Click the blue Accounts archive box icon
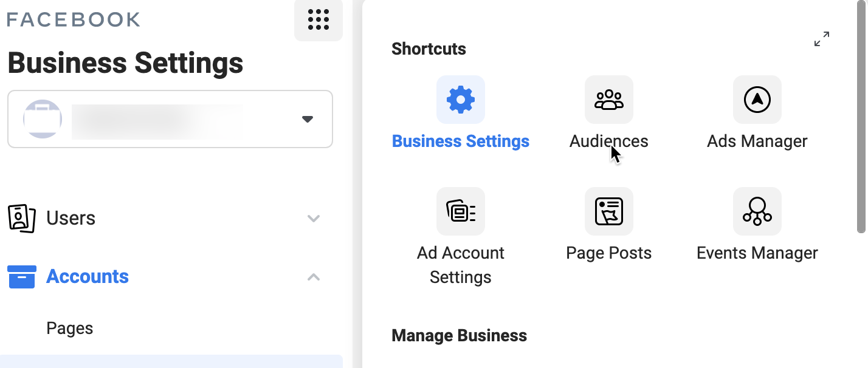Screen dimensions: 868x368 (x=22, y=277)
